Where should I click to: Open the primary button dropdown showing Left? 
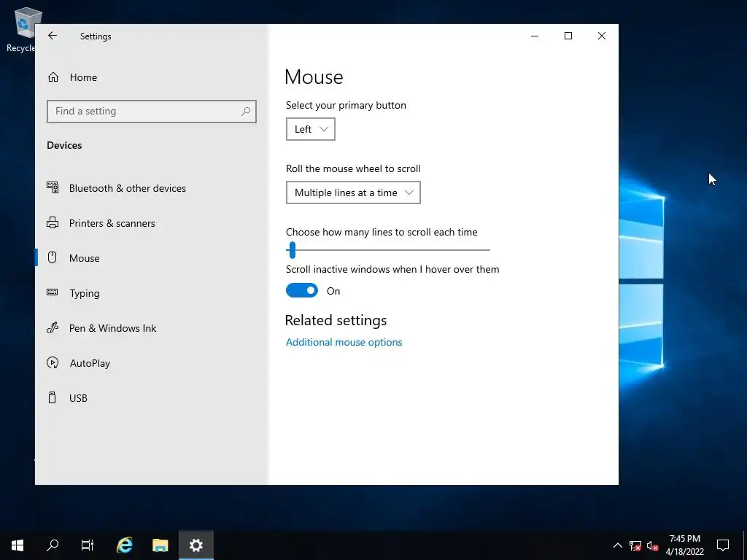pyautogui.click(x=311, y=129)
